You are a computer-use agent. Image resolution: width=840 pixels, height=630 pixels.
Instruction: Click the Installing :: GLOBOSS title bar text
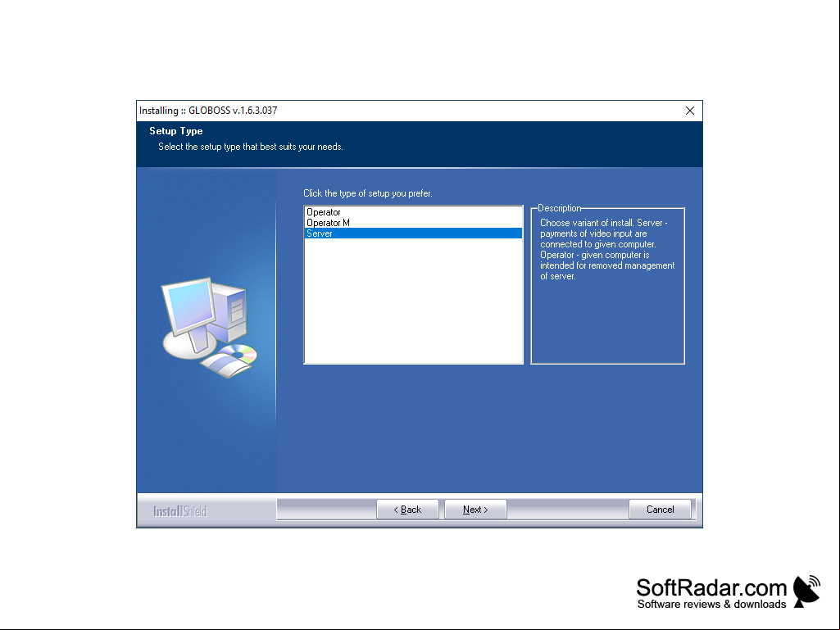pos(208,111)
